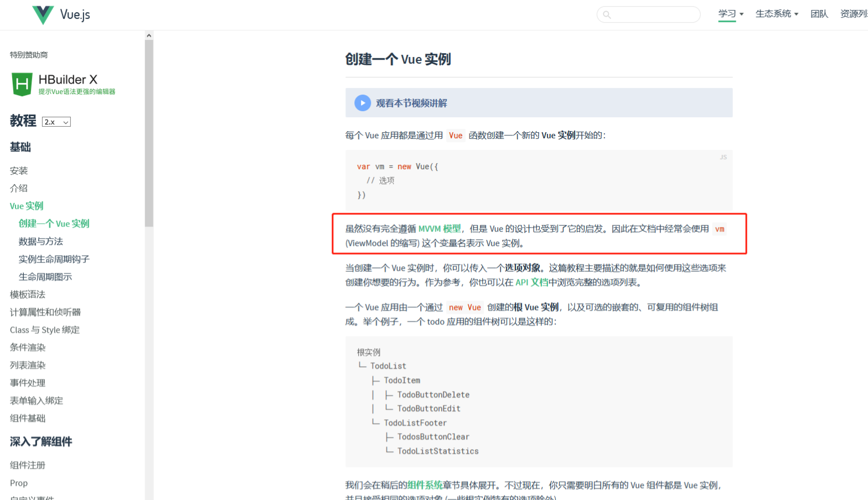Open the Class 与 Style 绑定 link
Screen dimensions: 868x500
pyautogui.click(x=45, y=330)
